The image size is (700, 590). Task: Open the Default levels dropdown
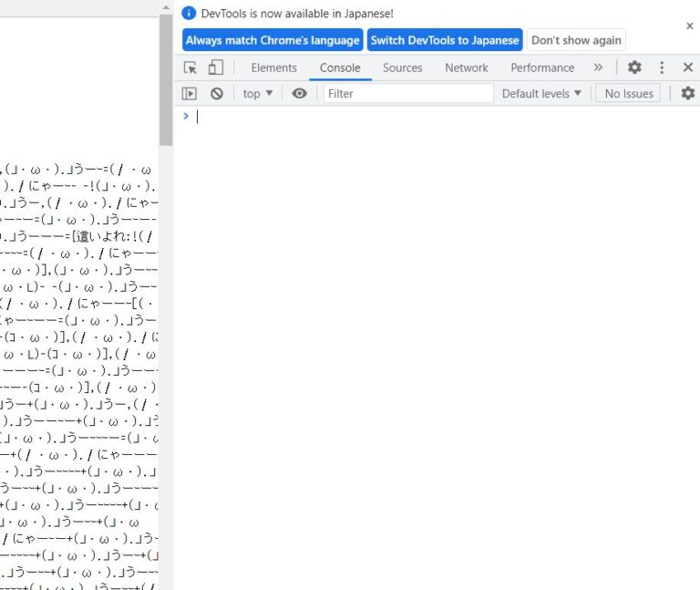pyautogui.click(x=541, y=93)
